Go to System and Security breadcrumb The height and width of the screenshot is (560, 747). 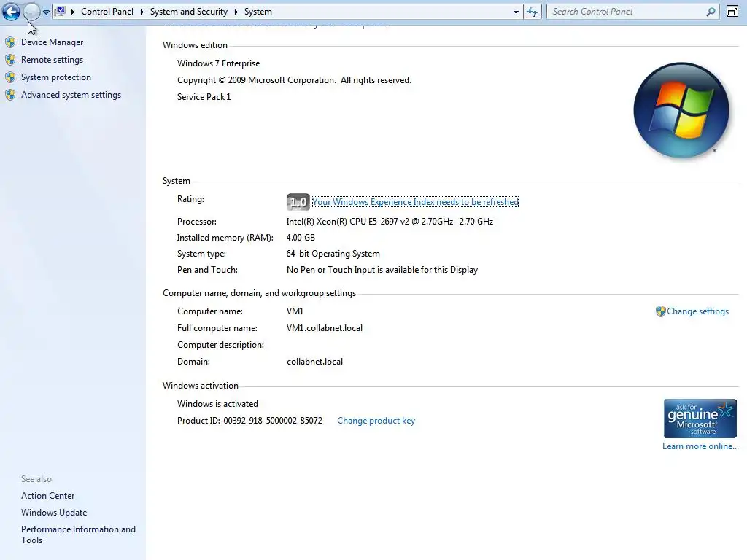point(189,12)
